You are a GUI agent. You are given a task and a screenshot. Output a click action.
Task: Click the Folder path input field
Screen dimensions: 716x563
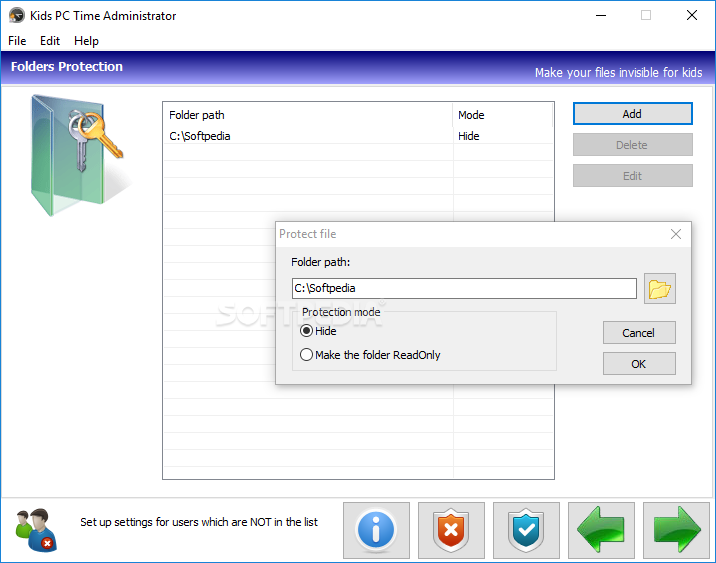464,289
